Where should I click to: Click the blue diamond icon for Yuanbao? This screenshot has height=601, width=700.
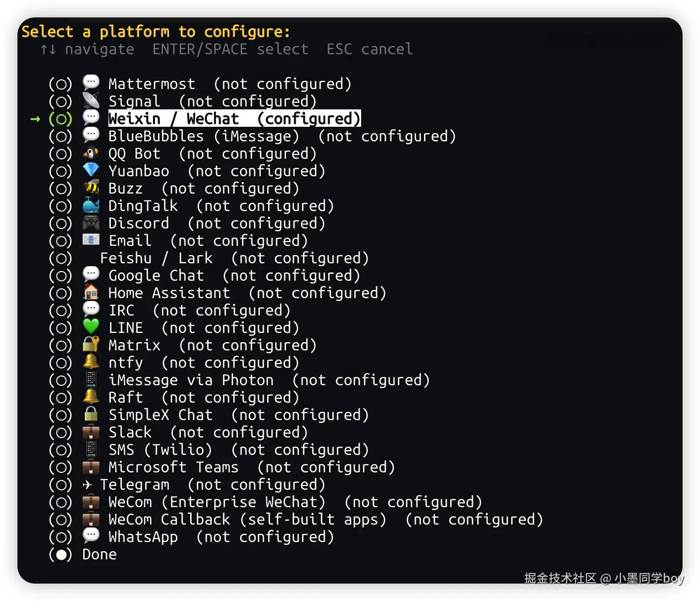click(x=91, y=170)
